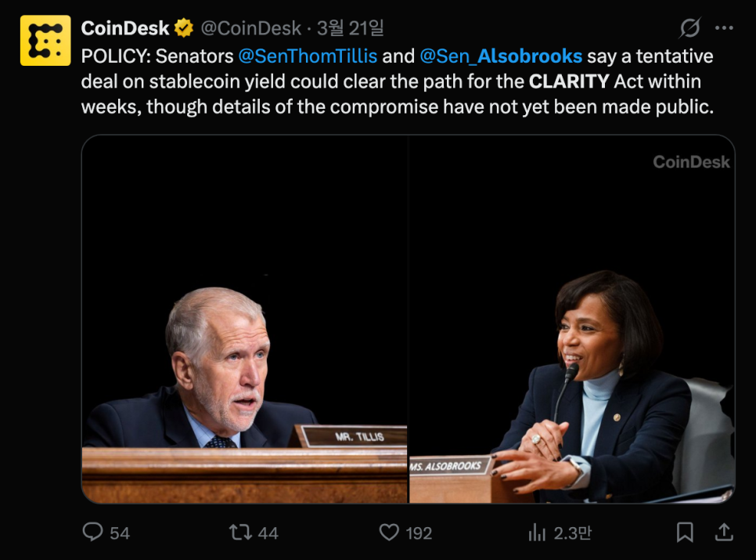Visit the @SenThomTillis mention

point(308,56)
